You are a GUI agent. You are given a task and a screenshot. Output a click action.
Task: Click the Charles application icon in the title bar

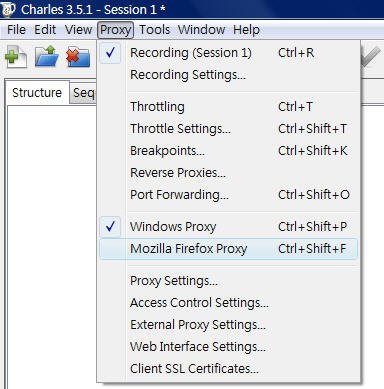click(x=8, y=9)
